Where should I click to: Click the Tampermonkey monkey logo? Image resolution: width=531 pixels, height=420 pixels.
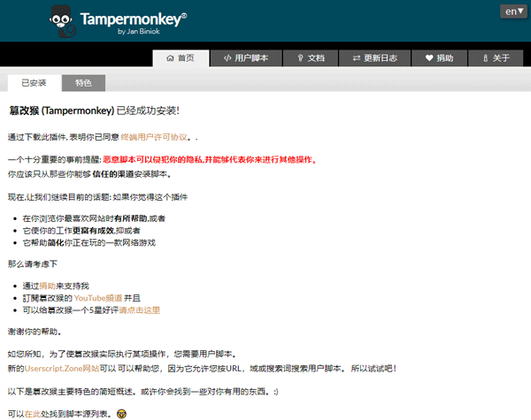click(x=63, y=21)
